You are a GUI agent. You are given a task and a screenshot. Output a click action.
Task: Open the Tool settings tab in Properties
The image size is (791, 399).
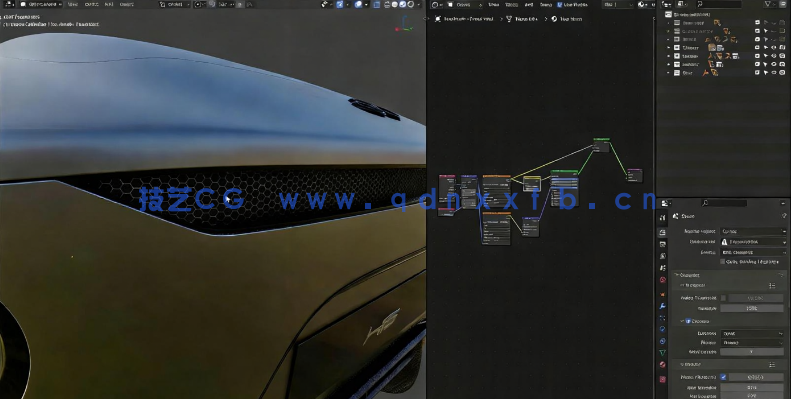click(662, 217)
